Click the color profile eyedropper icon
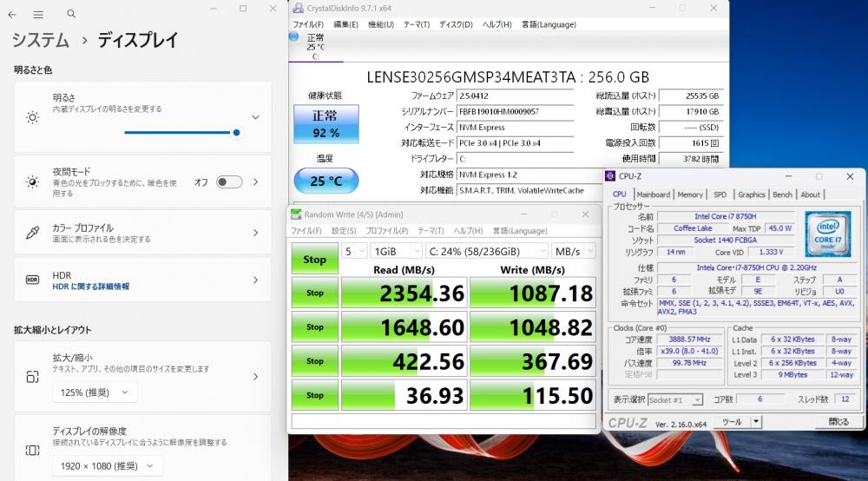The image size is (868, 481). (x=32, y=233)
